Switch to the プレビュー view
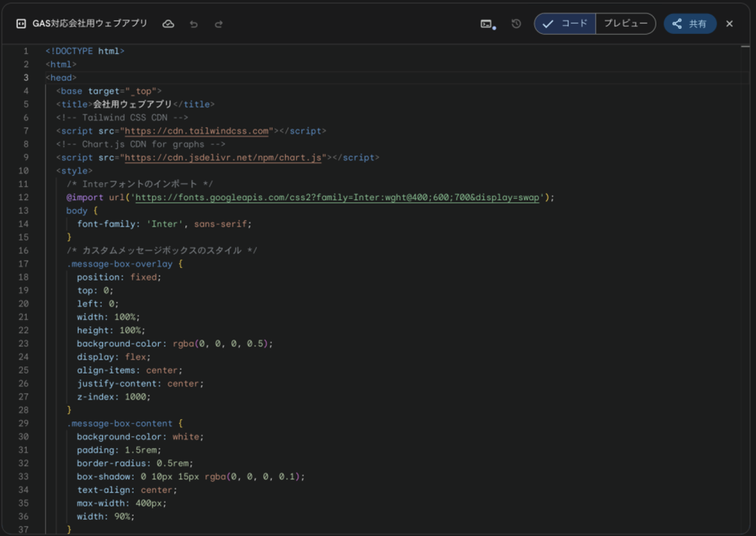 tap(625, 24)
